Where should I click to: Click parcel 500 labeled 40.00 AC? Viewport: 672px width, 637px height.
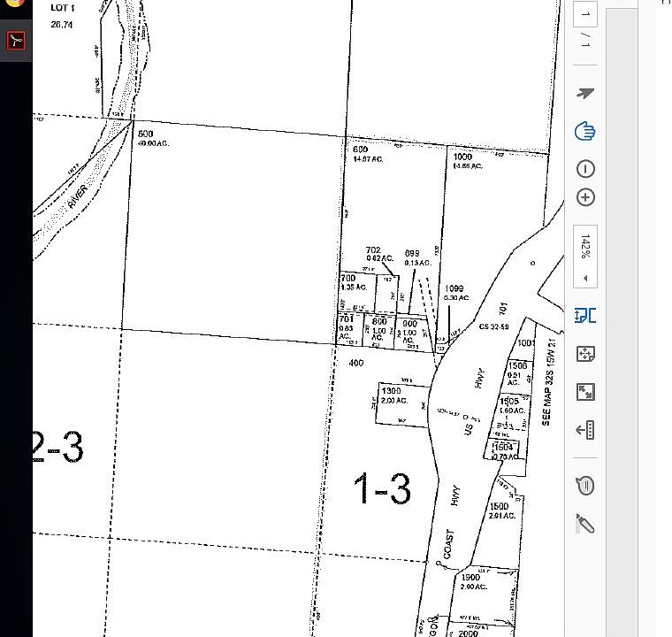pos(153,138)
